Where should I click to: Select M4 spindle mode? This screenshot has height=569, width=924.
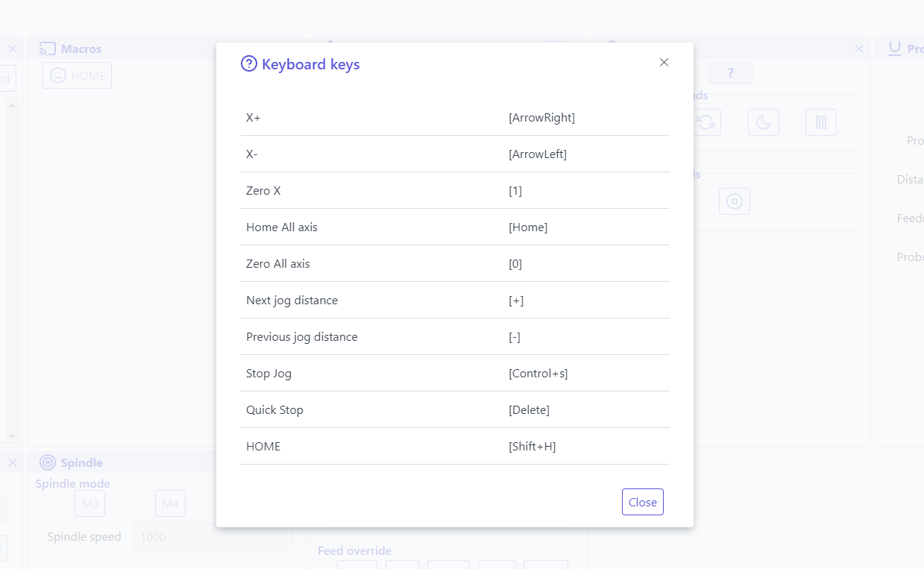click(170, 503)
